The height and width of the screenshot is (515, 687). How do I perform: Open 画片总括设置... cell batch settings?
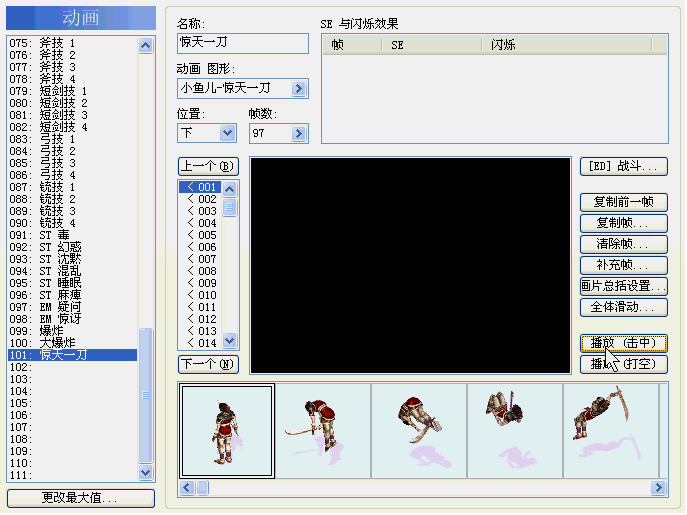point(623,286)
